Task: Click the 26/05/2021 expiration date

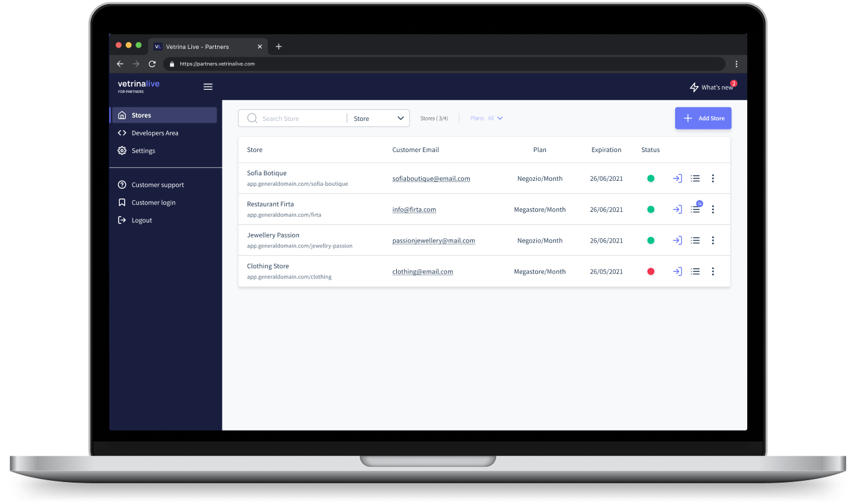Action: 607,271
